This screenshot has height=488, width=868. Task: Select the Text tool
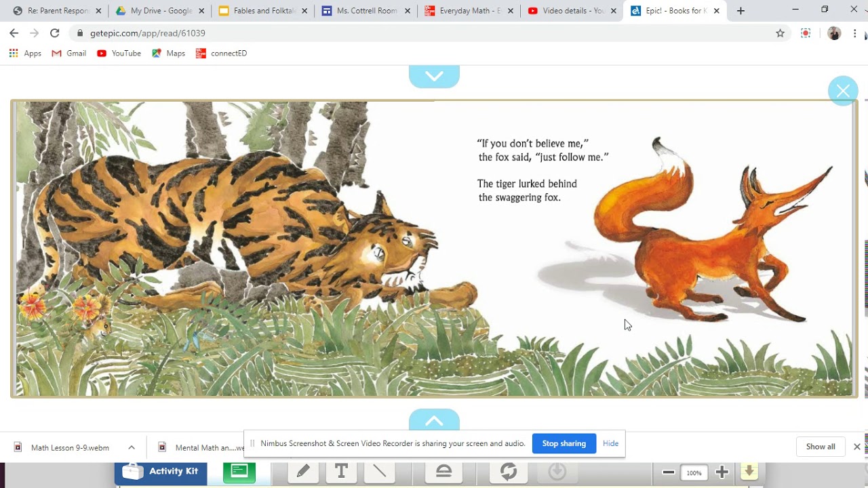click(x=341, y=472)
